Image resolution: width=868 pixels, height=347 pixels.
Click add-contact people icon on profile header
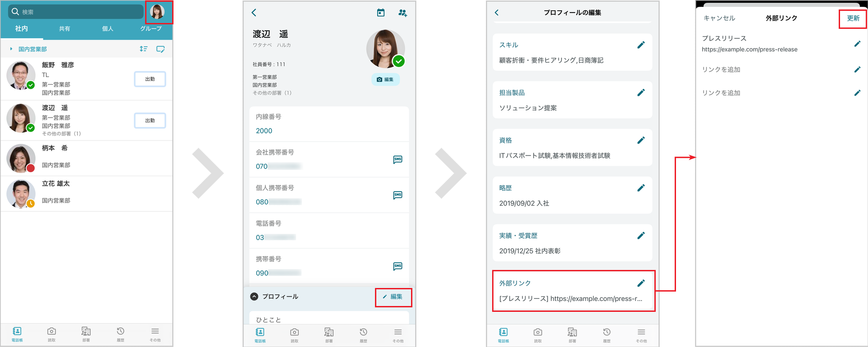point(403,13)
